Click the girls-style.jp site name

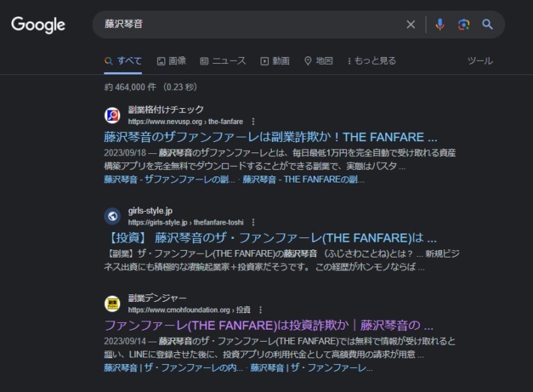pos(150,211)
